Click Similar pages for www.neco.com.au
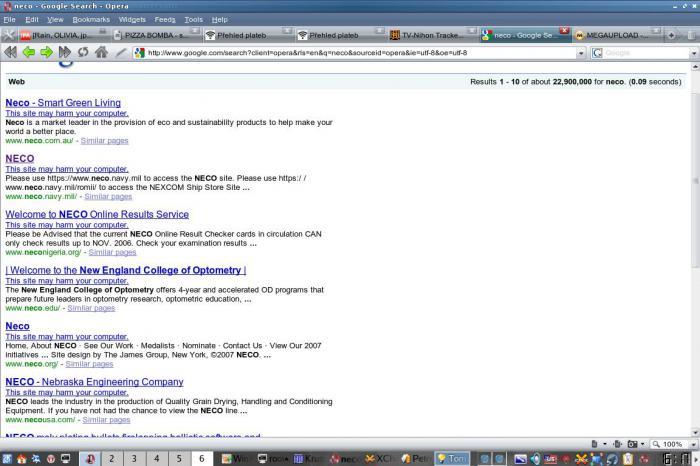 (104, 141)
